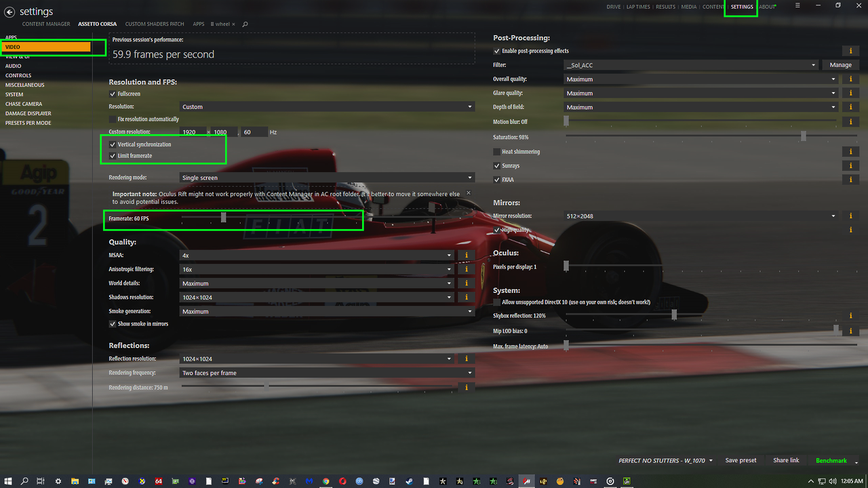Open info for Anisotropic filtering
Image resolution: width=868 pixels, height=488 pixels.
tap(466, 269)
